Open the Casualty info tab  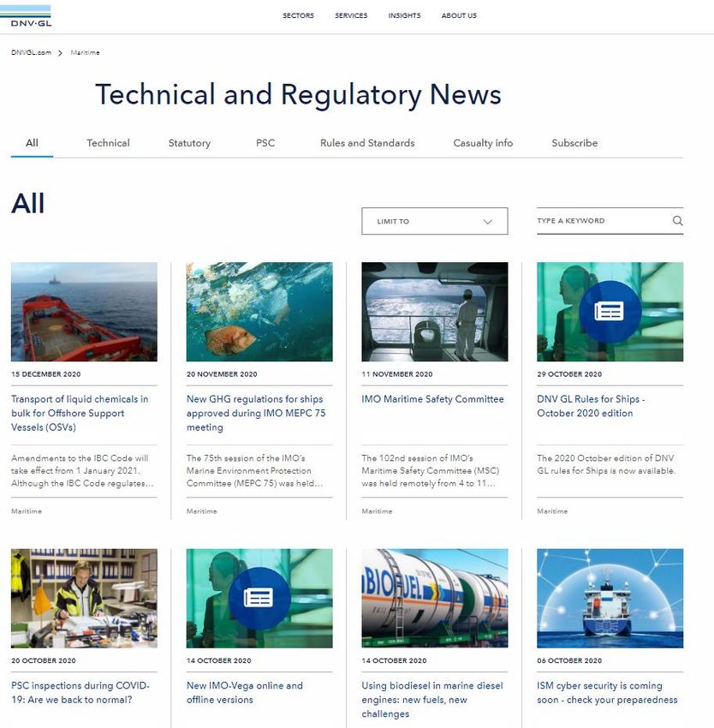[x=483, y=143]
